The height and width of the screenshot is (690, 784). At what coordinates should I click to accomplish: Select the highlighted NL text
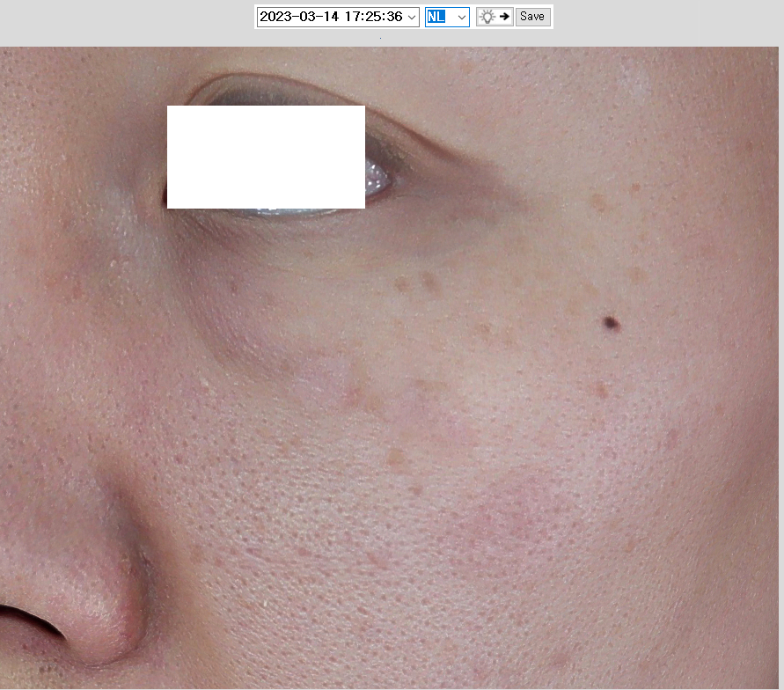pyautogui.click(x=436, y=17)
